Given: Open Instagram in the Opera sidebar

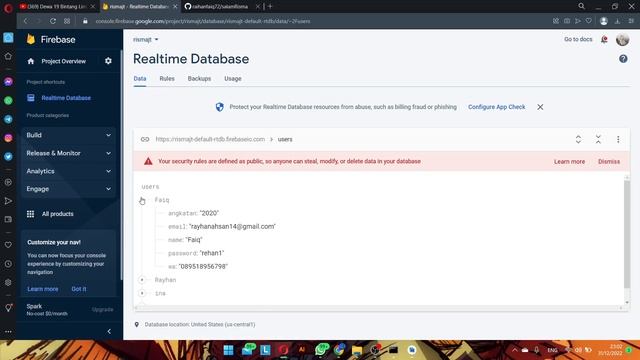Looking at the screenshot, I should 8,138.
